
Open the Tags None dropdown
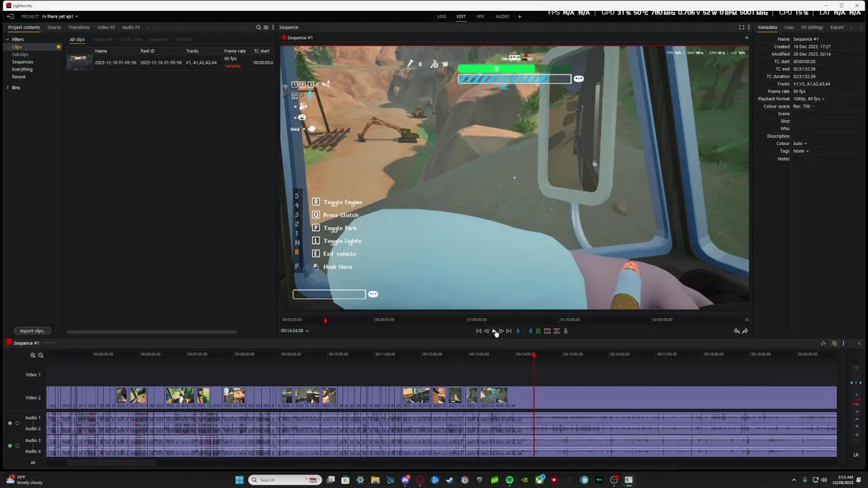point(801,151)
